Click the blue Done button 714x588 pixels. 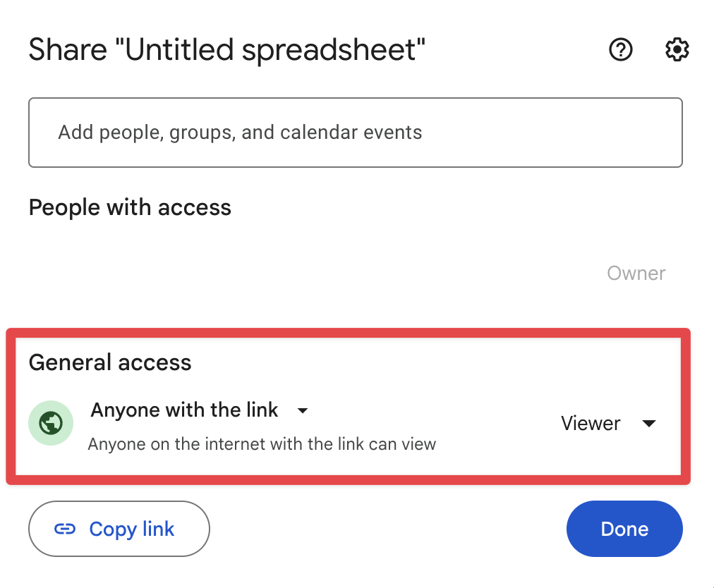tap(624, 529)
